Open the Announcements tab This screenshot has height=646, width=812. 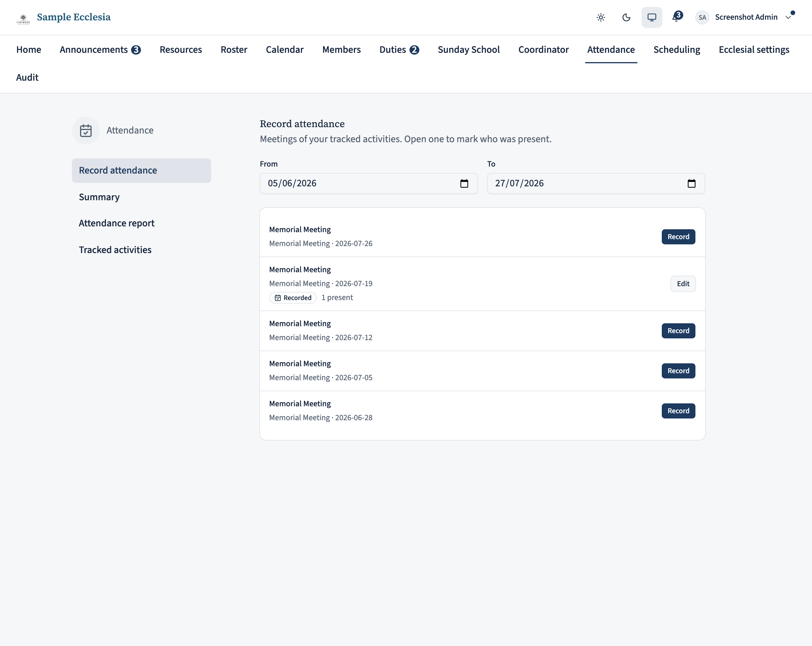pos(100,50)
